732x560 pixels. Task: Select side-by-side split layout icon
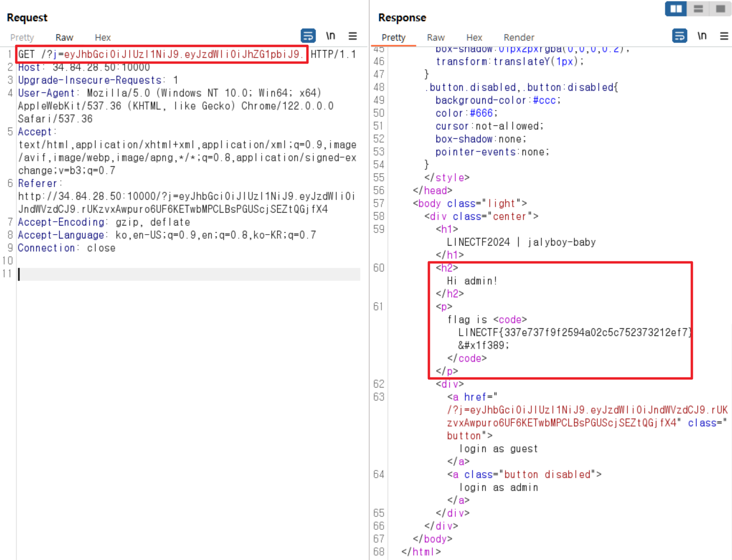[x=676, y=9]
